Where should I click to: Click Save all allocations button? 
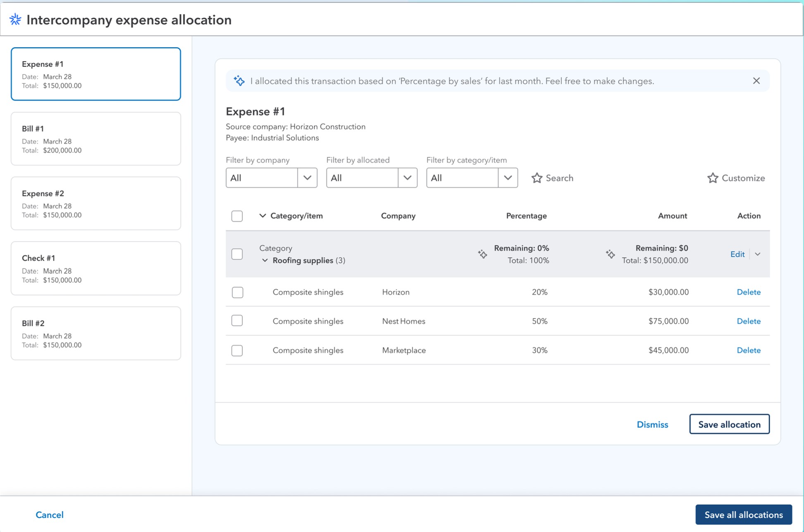(743, 515)
